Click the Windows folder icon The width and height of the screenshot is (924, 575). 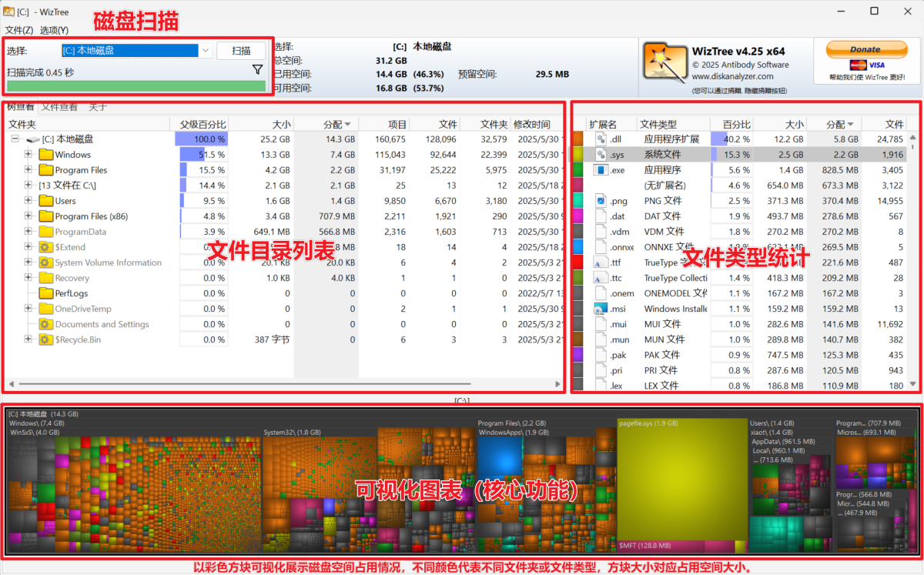46,155
